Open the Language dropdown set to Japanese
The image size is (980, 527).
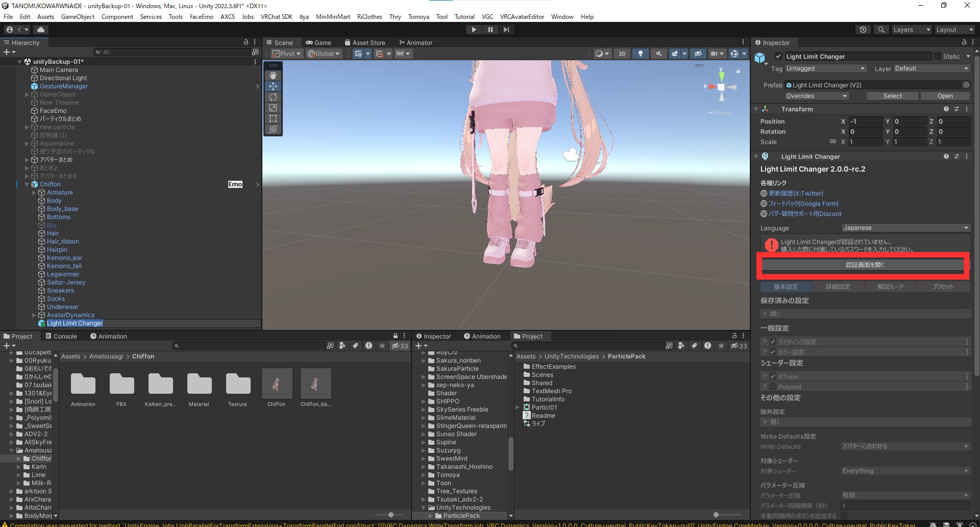(x=906, y=228)
